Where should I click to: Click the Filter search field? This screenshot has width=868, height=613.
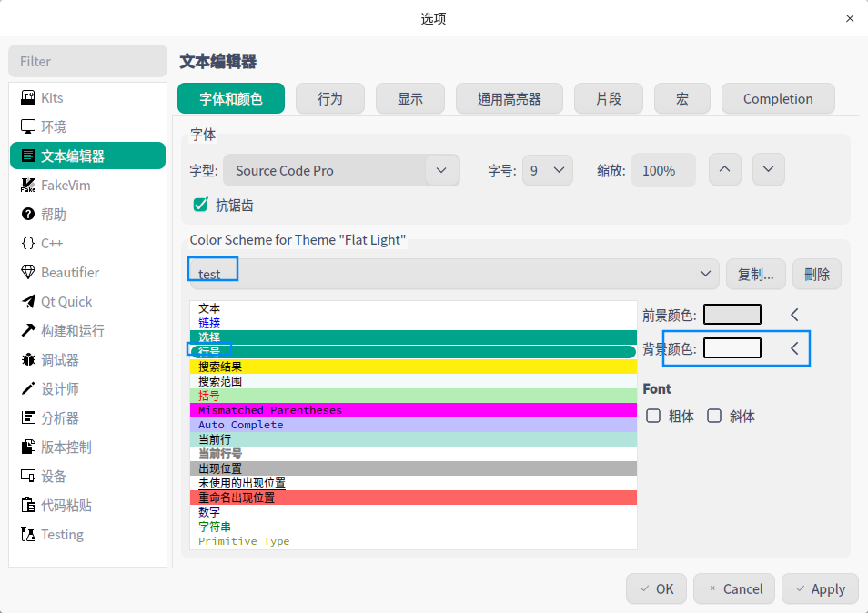click(x=87, y=61)
